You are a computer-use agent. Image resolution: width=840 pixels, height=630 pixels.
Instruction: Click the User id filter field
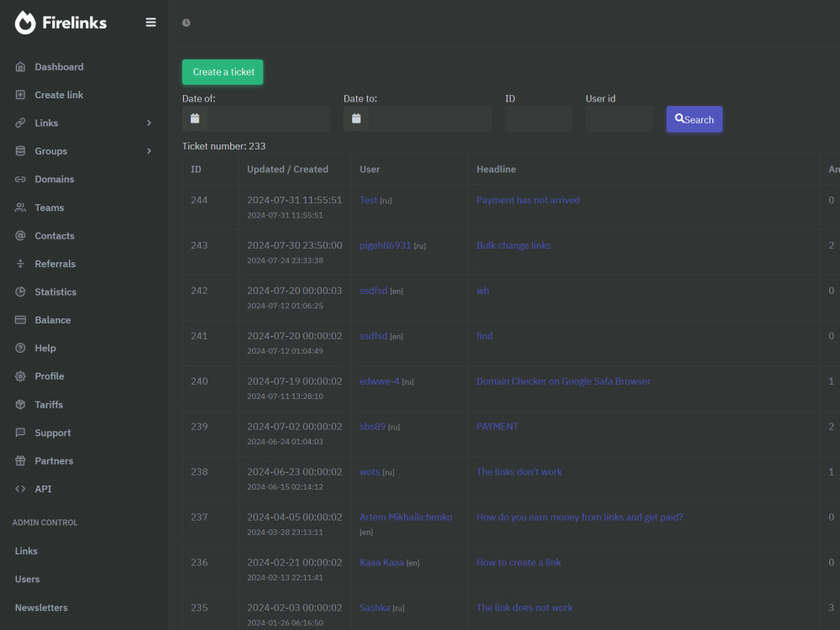tap(619, 118)
